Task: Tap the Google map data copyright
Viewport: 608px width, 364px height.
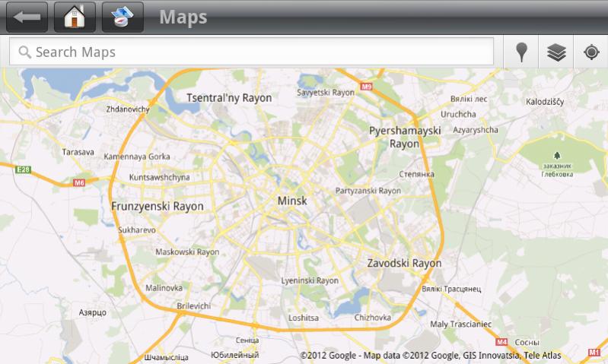Action: [x=431, y=355]
